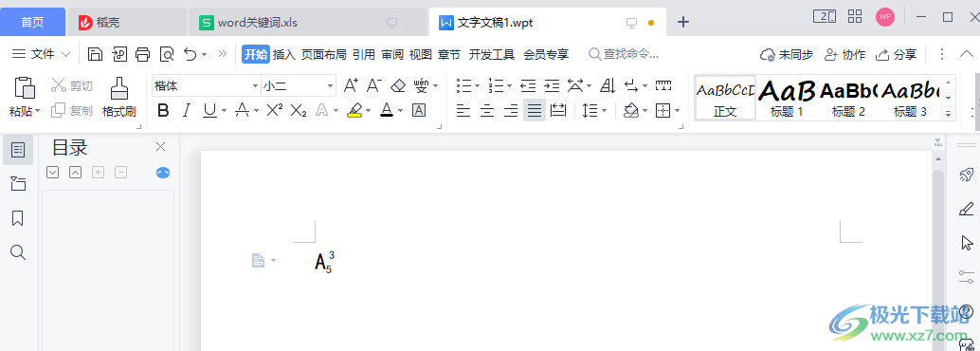Image resolution: width=980 pixels, height=351 pixels.
Task: Apply the font color A button
Action: pyautogui.click(x=387, y=111)
